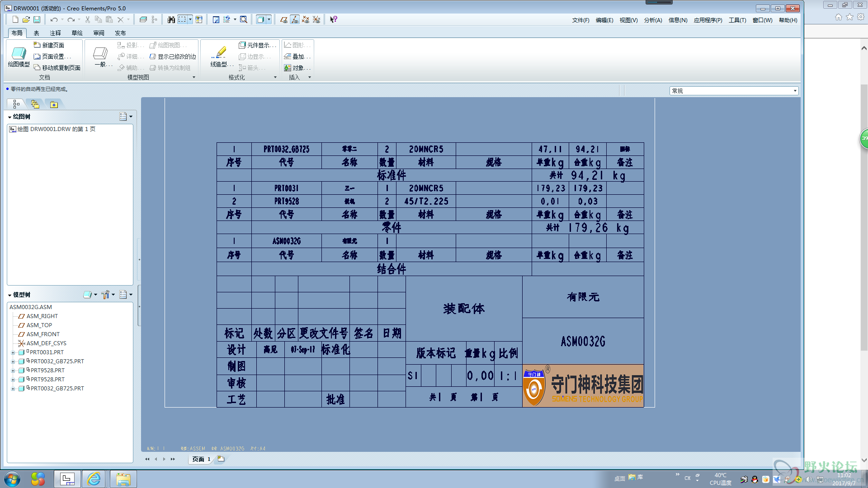Undo the last action

point(54,19)
